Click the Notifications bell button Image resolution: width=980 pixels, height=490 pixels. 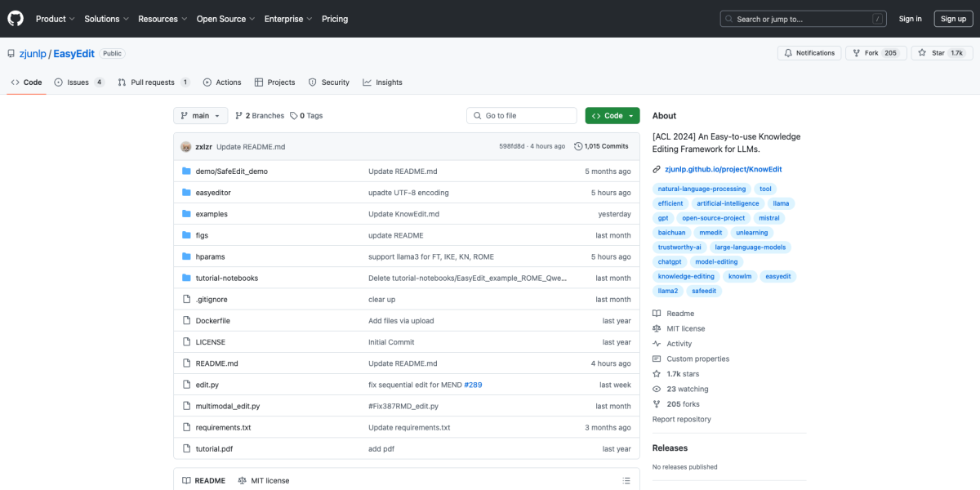(x=809, y=53)
